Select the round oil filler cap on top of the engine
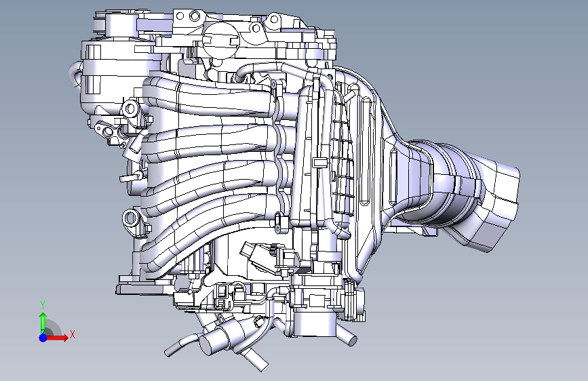Image resolution: width=588 pixels, height=381 pixels. click(221, 40)
